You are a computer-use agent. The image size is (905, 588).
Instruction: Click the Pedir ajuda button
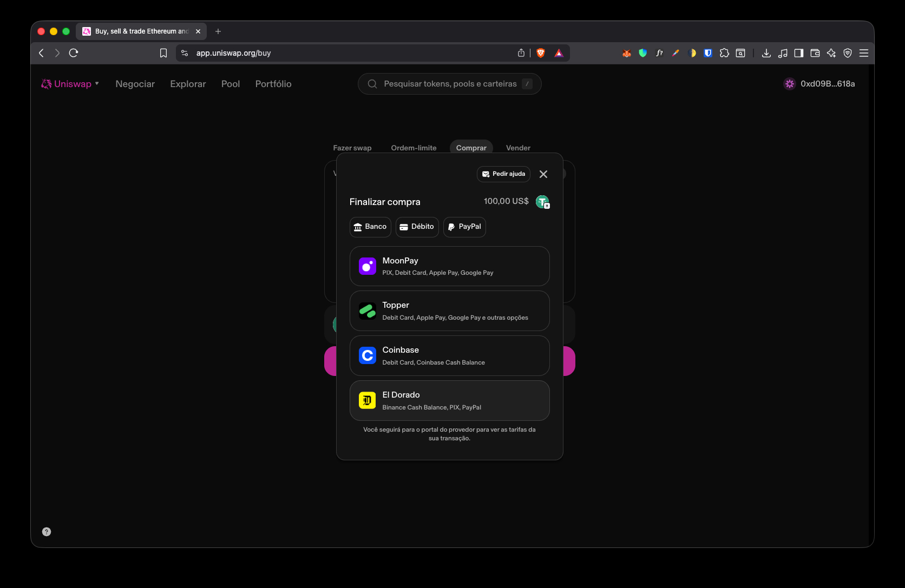pyautogui.click(x=503, y=174)
